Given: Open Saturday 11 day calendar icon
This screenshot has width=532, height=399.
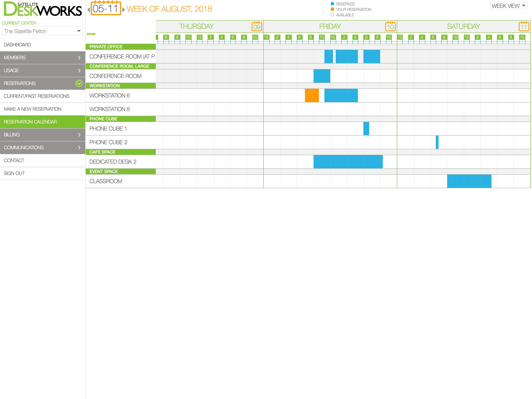Looking at the screenshot, I should tap(524, 26).
